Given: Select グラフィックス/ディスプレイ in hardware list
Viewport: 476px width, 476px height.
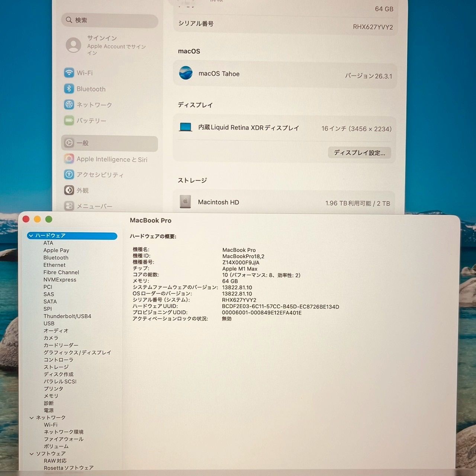Looking at the screenshot, I should pyautogui.click(x=77, y=353).
